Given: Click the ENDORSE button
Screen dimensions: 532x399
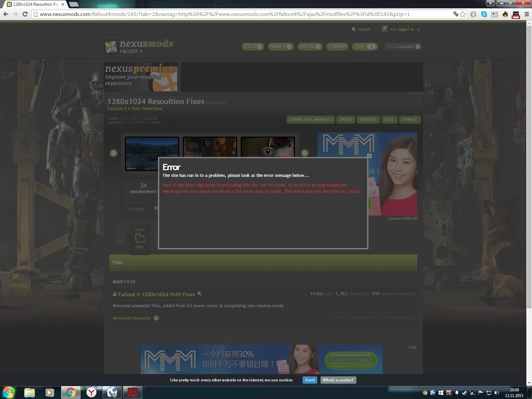Looking at the screenshot, I should pos(368,120).
